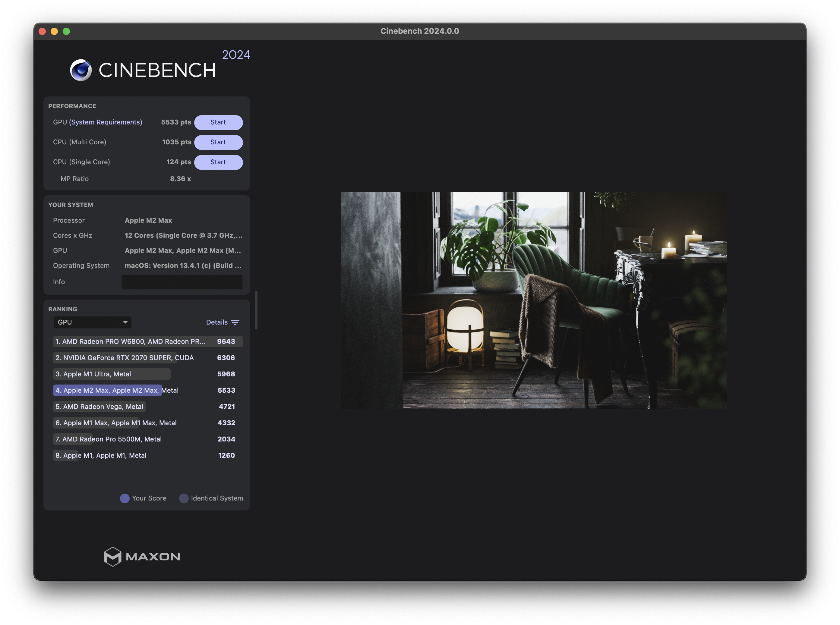840x625 pixels.
Task: Start the GPU benchmark test
Action: point(218,122)
